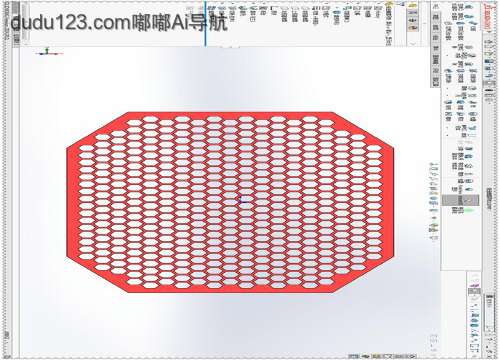Click the ribbon command with the green icon
Viewport: 500px width, 360px height.
(x=468, y=211)
